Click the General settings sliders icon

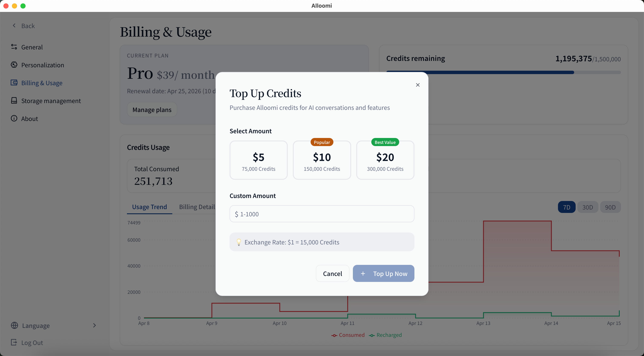(14, 47)
